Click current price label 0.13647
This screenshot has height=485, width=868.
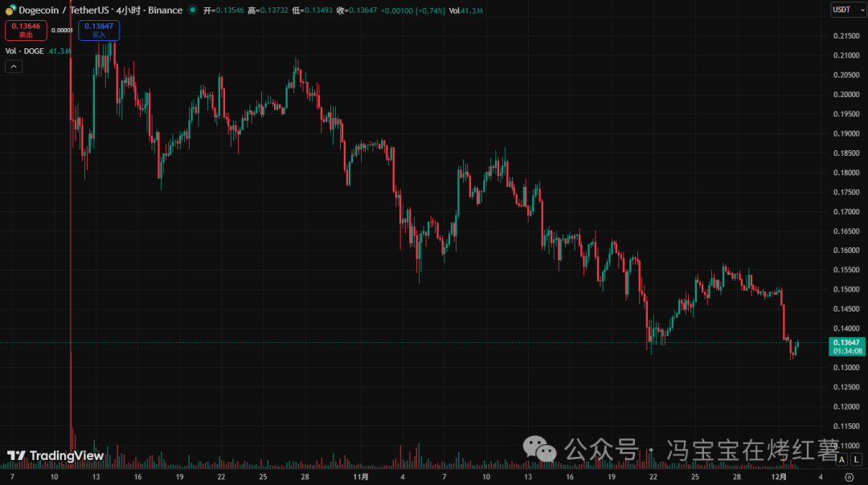847,347
